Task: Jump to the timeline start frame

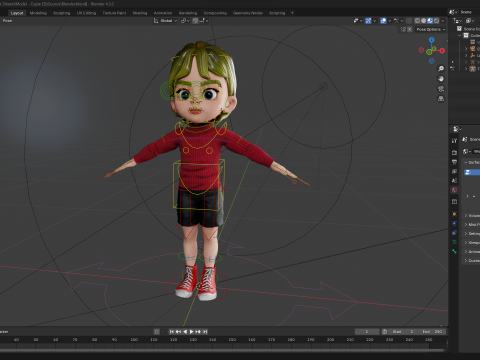Action: (172, 331)
